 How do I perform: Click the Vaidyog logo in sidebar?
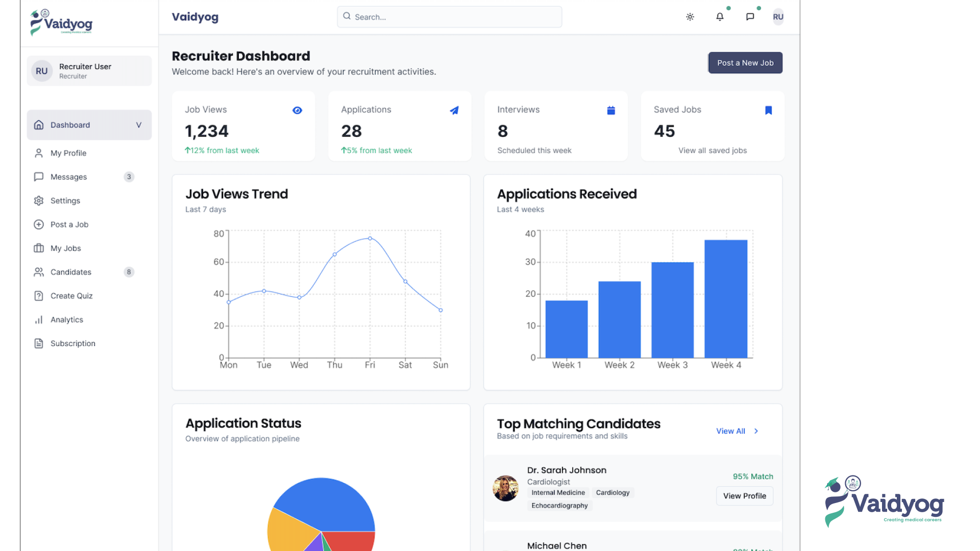(61, 22)
